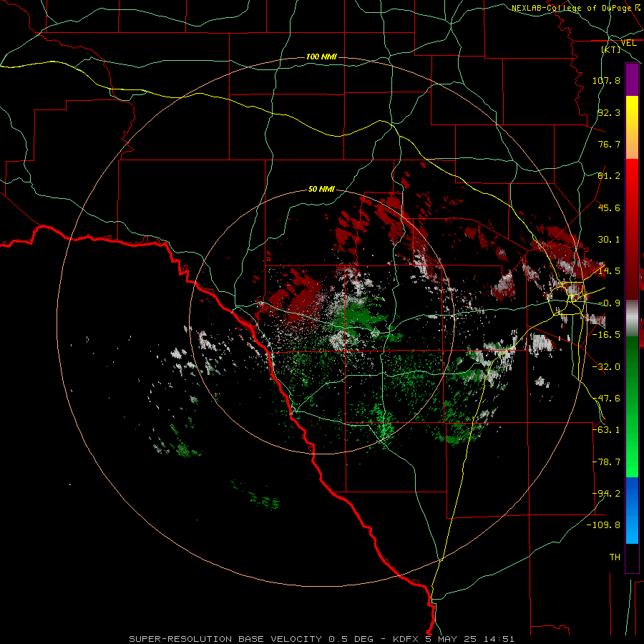Click the VEL legend heading
Viewport: 644px width, 644px height.
coord(628,43)
